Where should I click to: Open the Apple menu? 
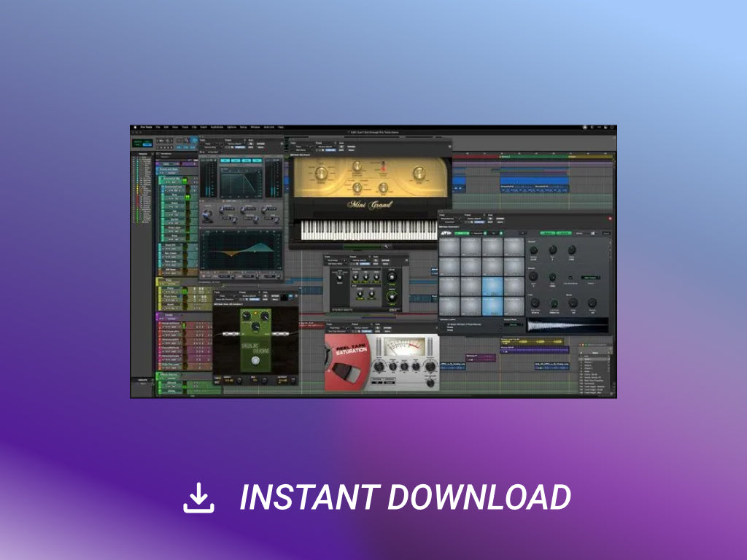(135, 127)
